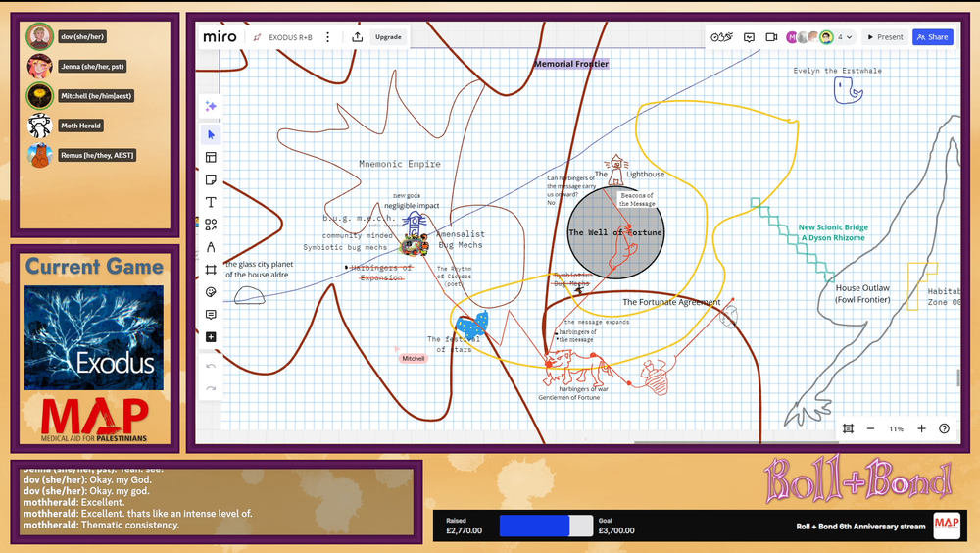
Task: Toggle the frames panel at bottom right
Action: (848, 428)
